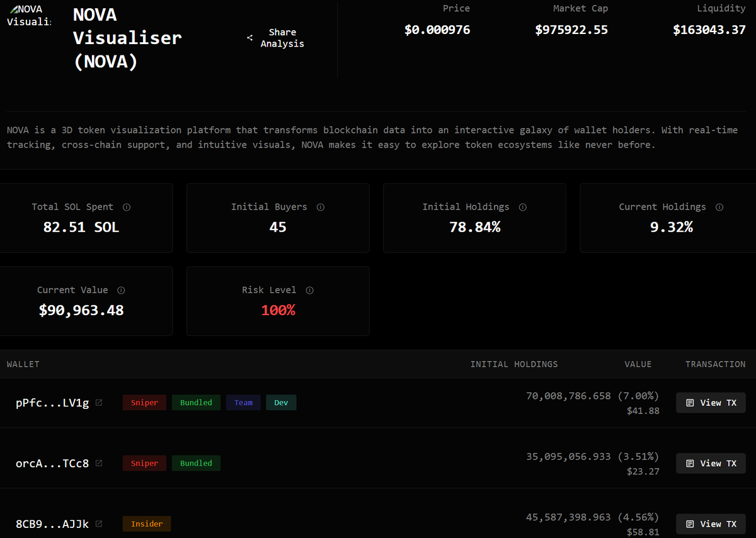Click the market cap value $975922.55
This screenshot has width=756, height=538.
pyautogui.click(x=571, y=30)
